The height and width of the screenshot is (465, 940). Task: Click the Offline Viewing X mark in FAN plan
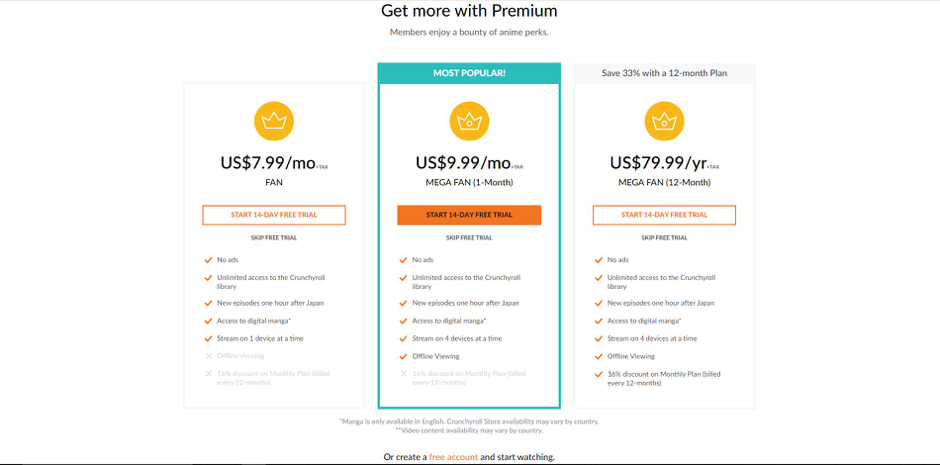coord(208,356)
